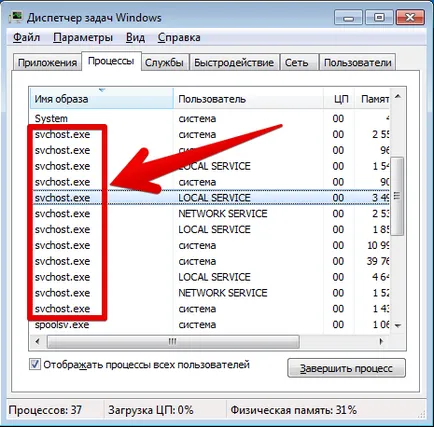
Task: Click the horizontal scrollbar thumb
Action: pyautogui.click(x=173, y=341)
